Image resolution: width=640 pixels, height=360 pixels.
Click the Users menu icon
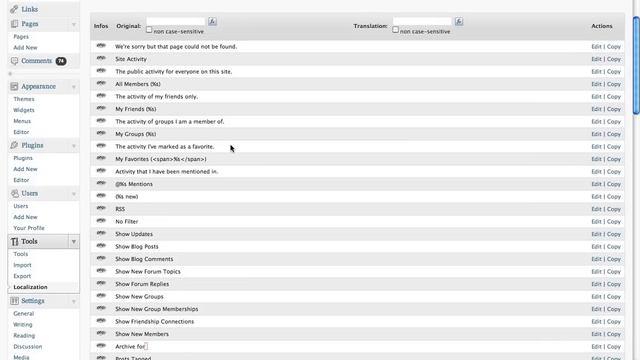click(15, 193)
